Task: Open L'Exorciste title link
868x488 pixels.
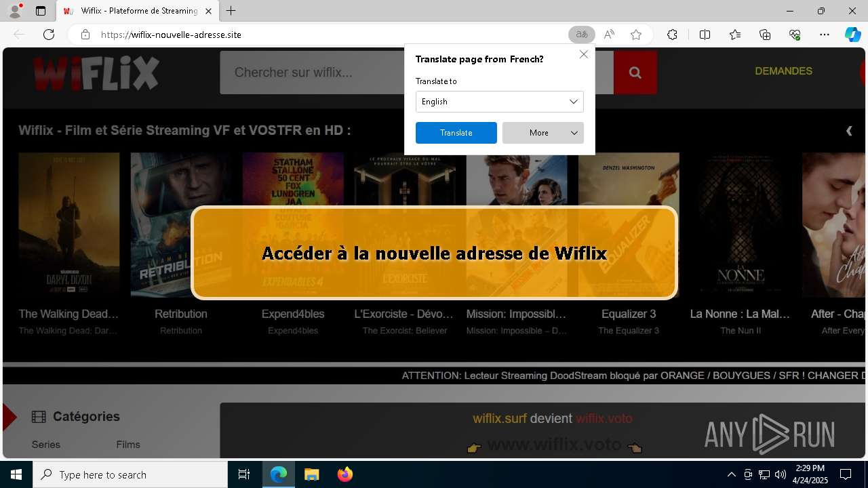Action: 404,314
